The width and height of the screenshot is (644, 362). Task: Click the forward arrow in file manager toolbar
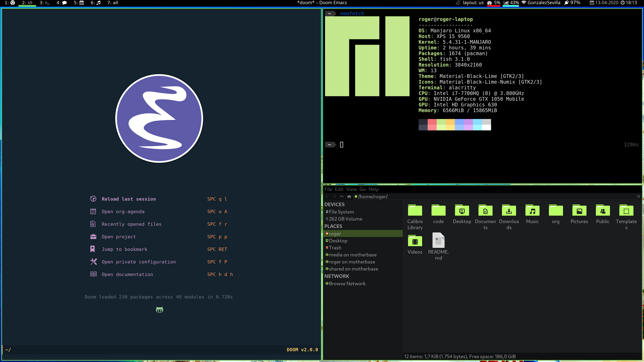click(335, 197)
